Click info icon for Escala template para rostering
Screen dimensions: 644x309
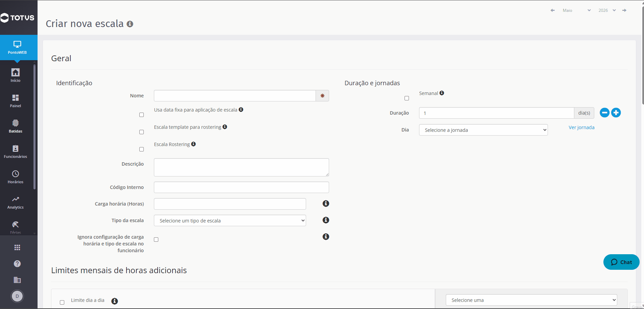pyautogui.click(x=225, y=127)
